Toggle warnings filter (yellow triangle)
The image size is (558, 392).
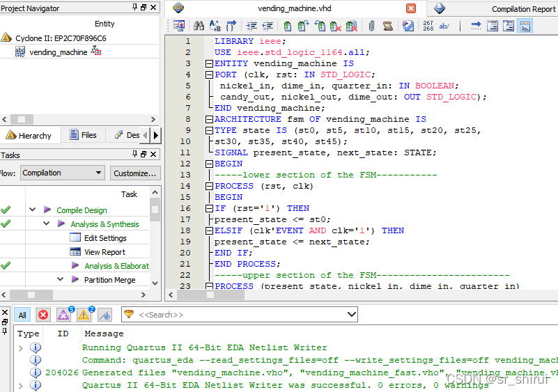coord(84,315)
